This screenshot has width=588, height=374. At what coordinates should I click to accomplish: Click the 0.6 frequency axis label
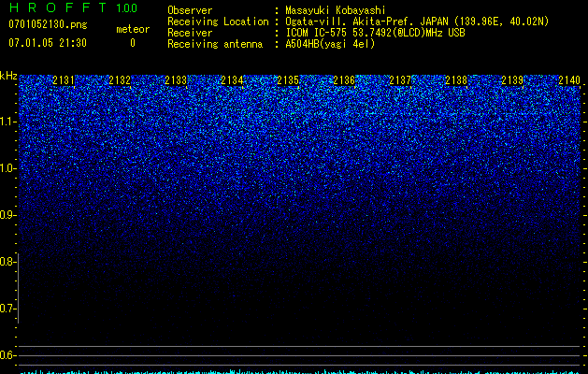pyautogui.click(x=7, y=355)
